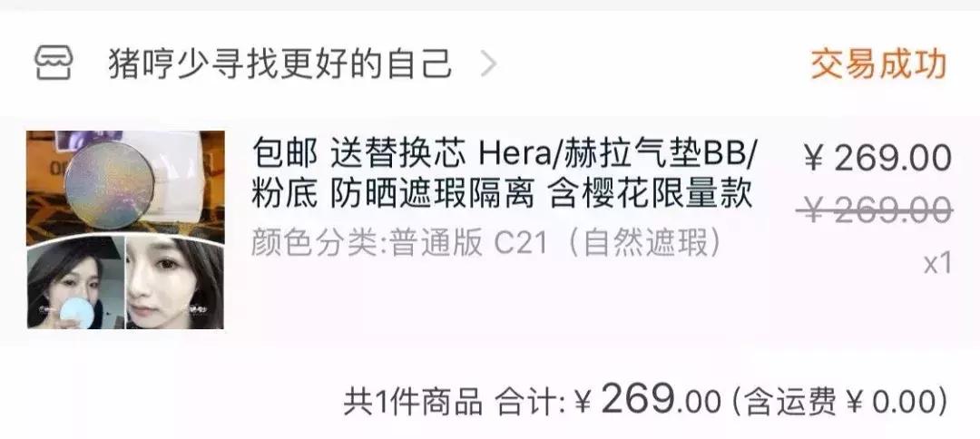Select the 颜色分类:普通版 label
Image resolution: width=980 pixels, height=439 pixels.
(x=367, y=244)
